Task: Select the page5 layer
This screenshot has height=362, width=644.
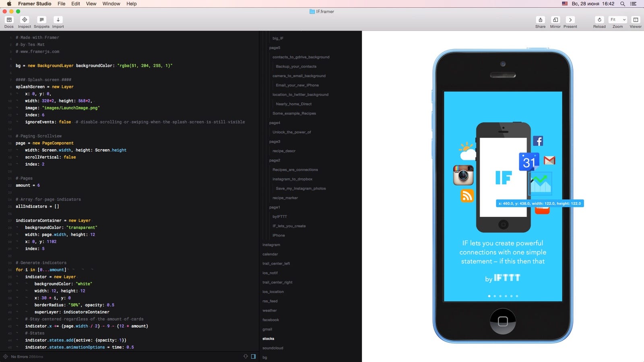Action: pyautogui.click(x=275, y=47)
